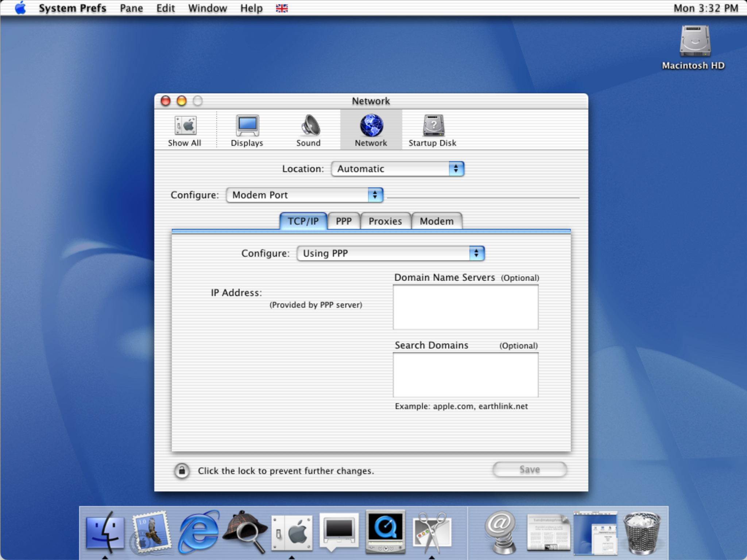Image resolution: width=747 pixels, height=560 pixels.
Task: Click the Save button
Action: pos(530,470)
